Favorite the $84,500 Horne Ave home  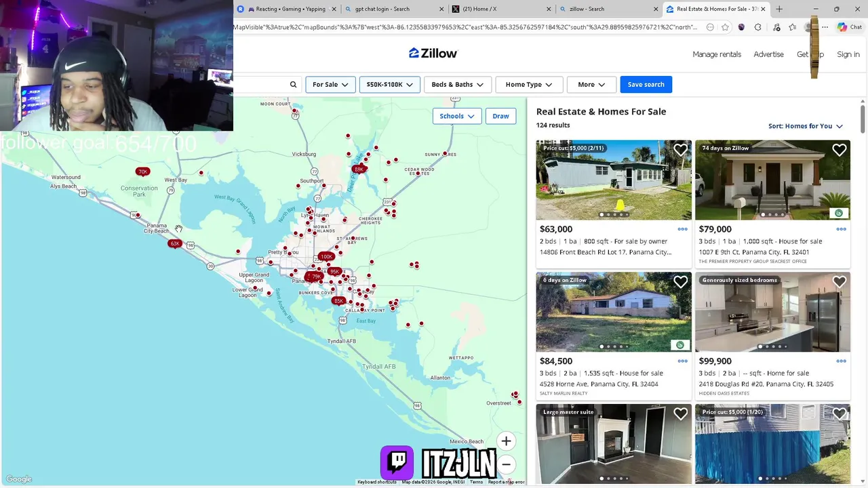tap(680, 282)
